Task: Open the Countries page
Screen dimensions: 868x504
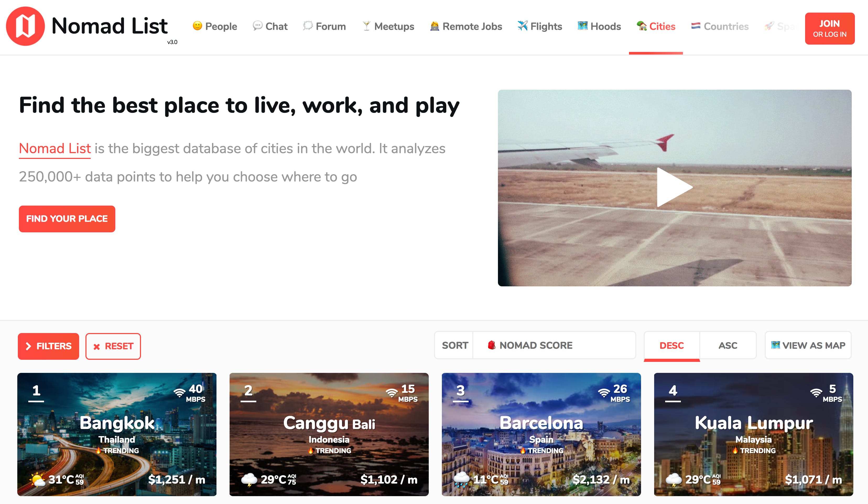Action: tap(720, 26)
